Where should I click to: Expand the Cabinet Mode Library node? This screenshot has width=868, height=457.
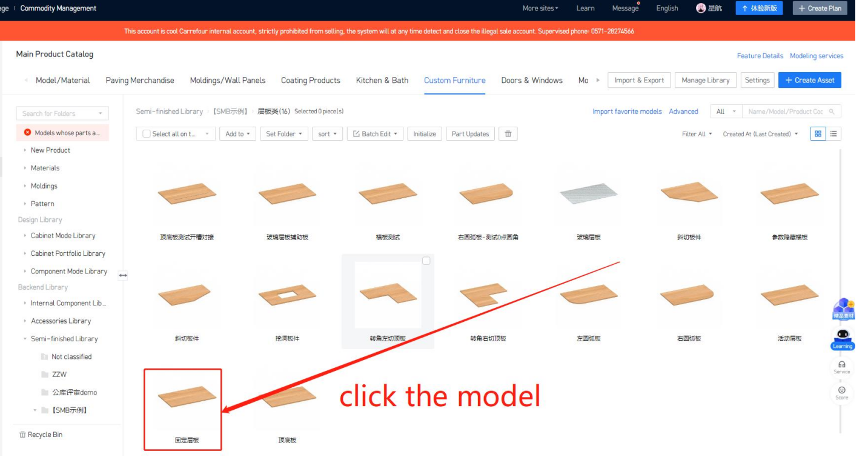pos(25,236)
